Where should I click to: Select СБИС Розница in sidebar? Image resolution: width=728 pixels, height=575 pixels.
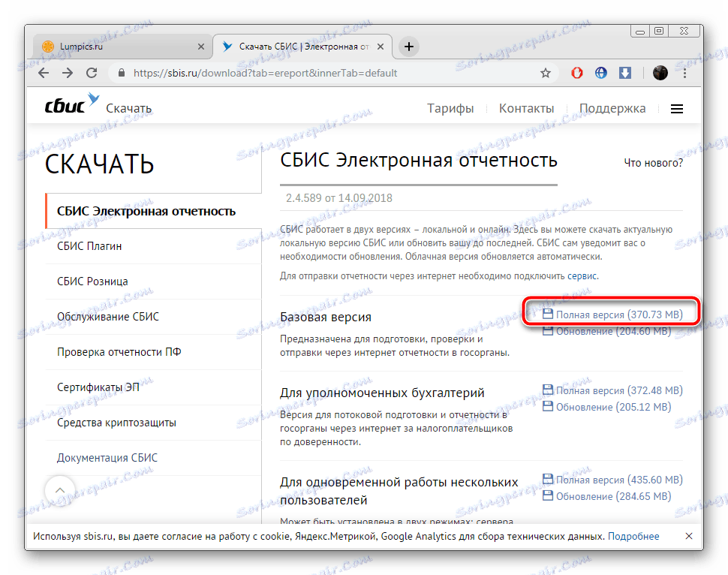154,281
